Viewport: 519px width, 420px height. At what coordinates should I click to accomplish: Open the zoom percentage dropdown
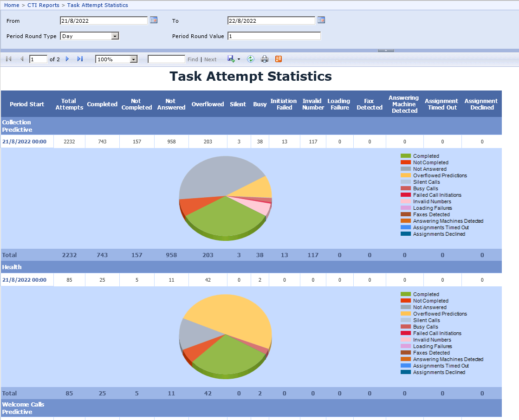pos(132,59)
